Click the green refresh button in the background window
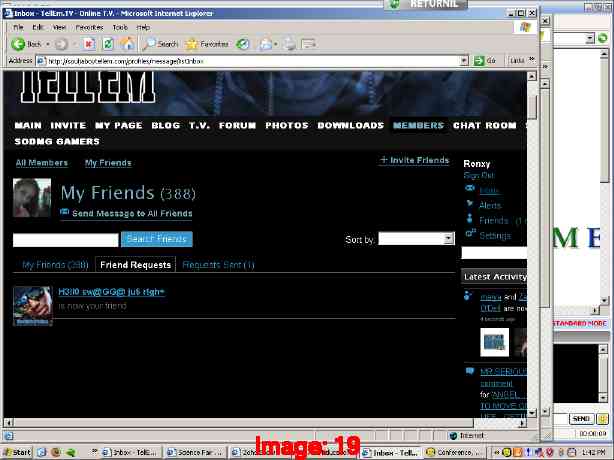 pyautogui.click(x=602, y=38)
